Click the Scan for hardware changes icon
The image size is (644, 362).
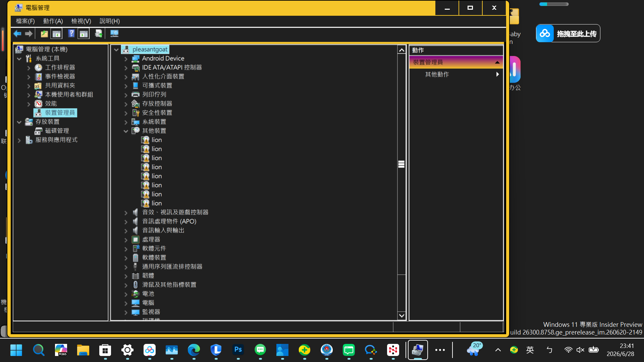[114, 34]
